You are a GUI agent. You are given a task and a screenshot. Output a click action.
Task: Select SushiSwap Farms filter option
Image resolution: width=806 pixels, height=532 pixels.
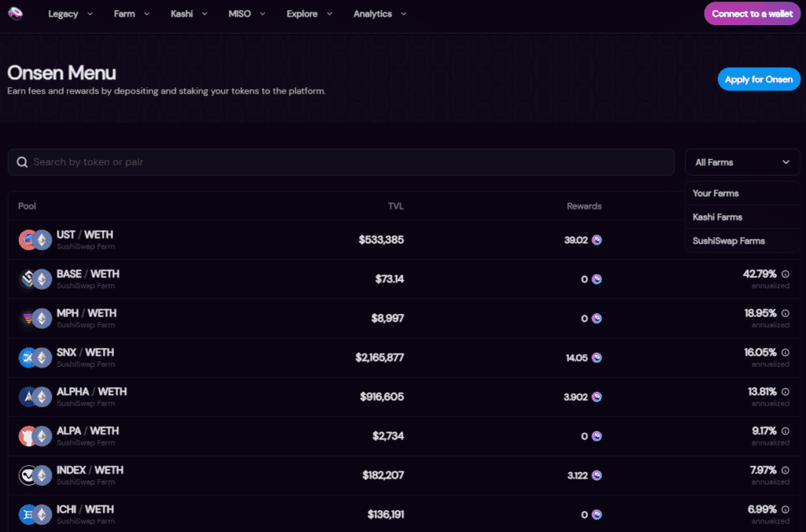pos(742,241)
